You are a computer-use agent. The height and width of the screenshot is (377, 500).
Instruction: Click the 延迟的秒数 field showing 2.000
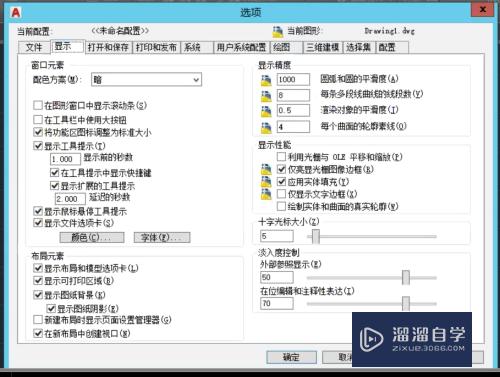70,199
